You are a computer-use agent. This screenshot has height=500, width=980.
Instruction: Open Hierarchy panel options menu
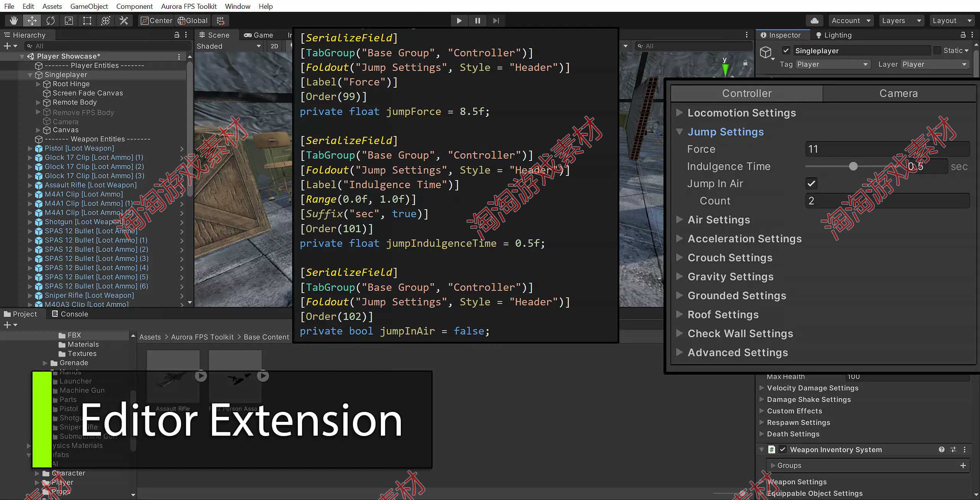point(186,35)
